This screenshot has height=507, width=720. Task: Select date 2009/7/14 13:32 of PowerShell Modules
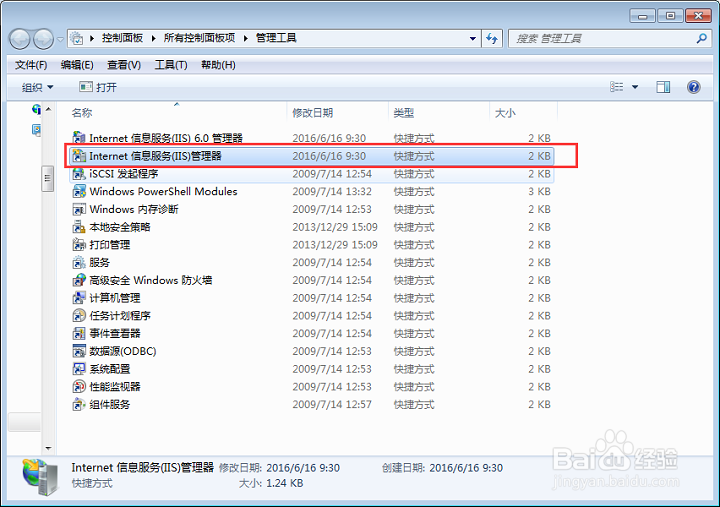click(332, 192)
